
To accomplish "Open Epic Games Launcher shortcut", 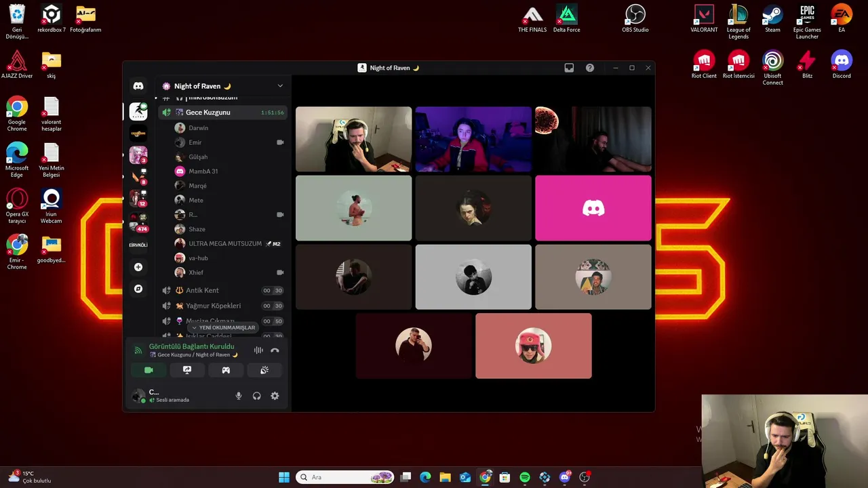I will tap(807, 22).
